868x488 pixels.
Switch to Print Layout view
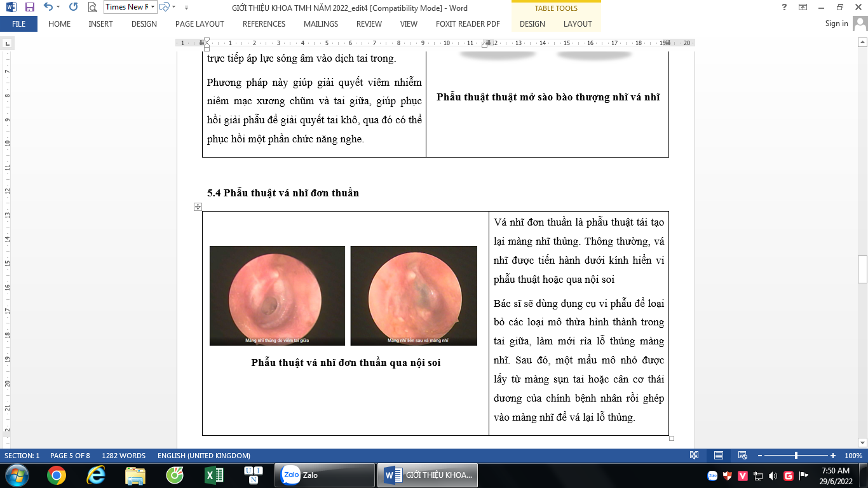pyautogui.click(x=719, y=456)
